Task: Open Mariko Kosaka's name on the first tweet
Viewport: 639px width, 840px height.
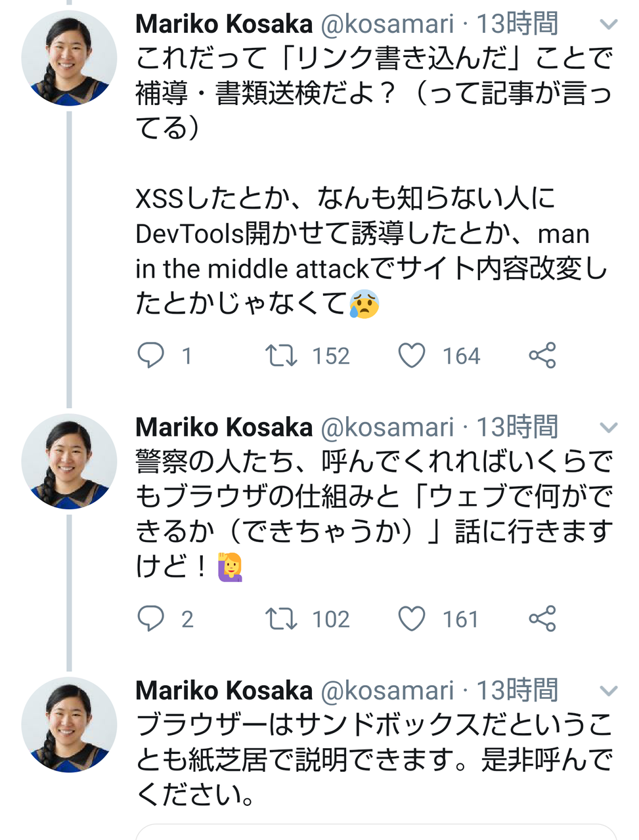Action: pyautogui.click(x=224, y=24)
